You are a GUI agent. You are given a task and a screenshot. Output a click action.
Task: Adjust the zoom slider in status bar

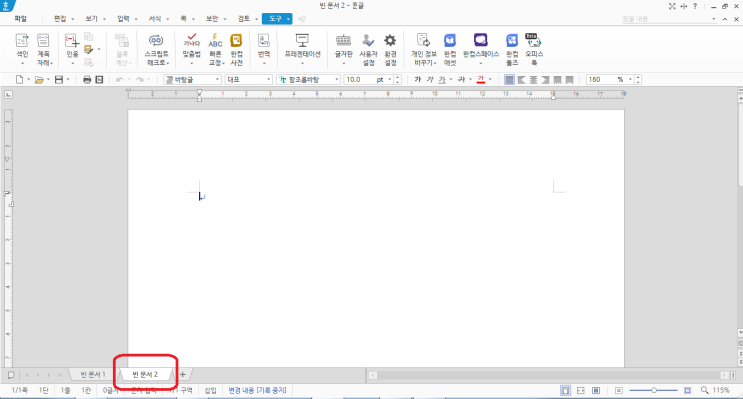click(x=653, y=390)
